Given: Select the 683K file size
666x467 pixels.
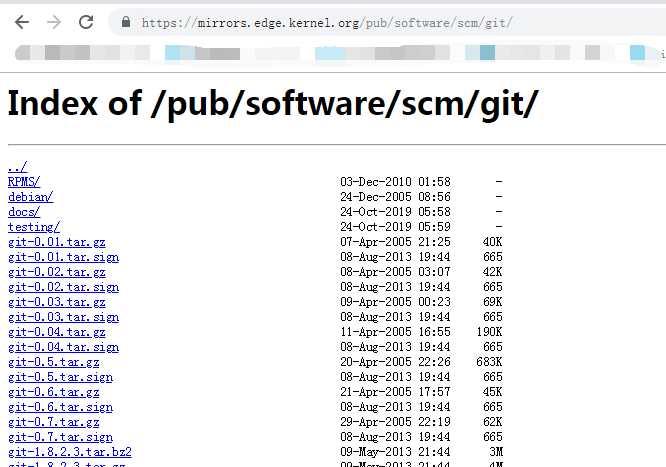Looking at the screenshot, I should 489,362.
